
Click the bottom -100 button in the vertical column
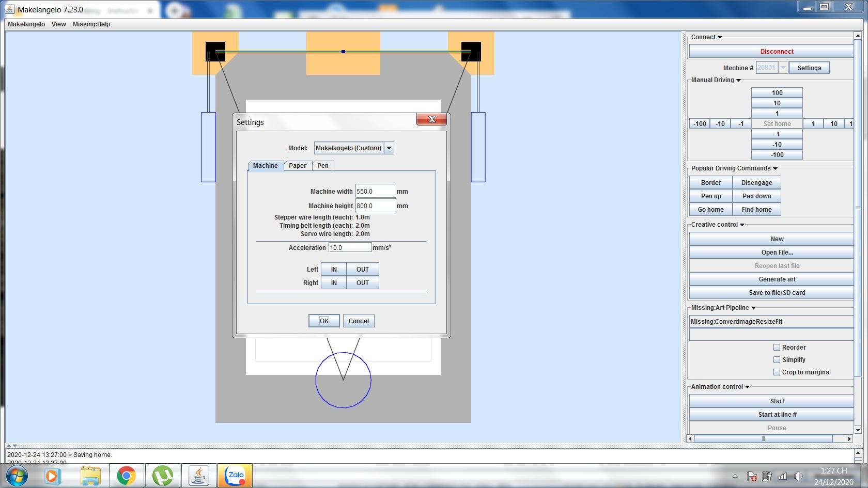(x=777, y=155)
